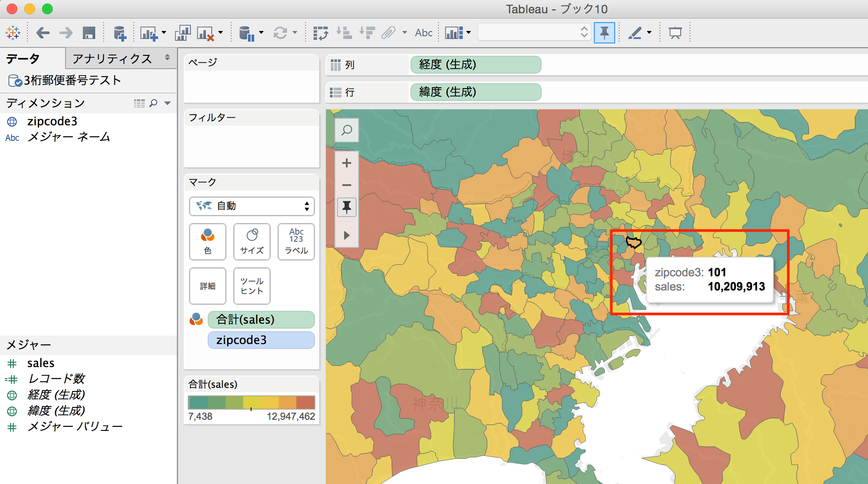This screenshot has width=868, height=484.
Task: Open the Color shelf in the Marks card
Action: [x=207, y=241]
